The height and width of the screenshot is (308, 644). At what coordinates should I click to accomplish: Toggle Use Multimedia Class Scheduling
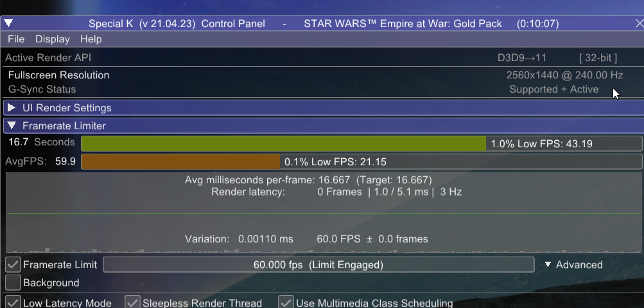click(286, 303)
